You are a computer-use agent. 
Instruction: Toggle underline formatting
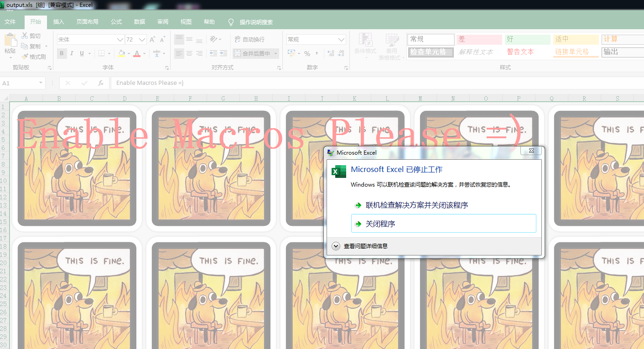click(x=82, y=53)
